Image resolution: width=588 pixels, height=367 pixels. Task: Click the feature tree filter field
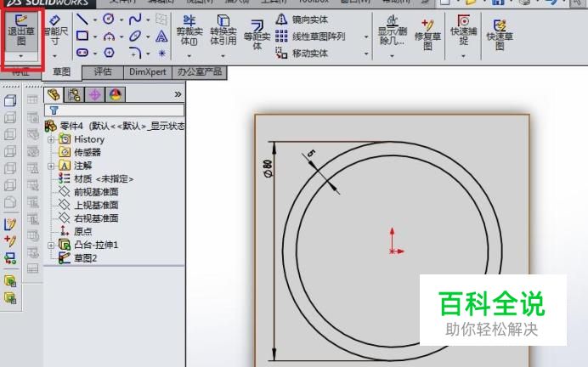[115, 110]
